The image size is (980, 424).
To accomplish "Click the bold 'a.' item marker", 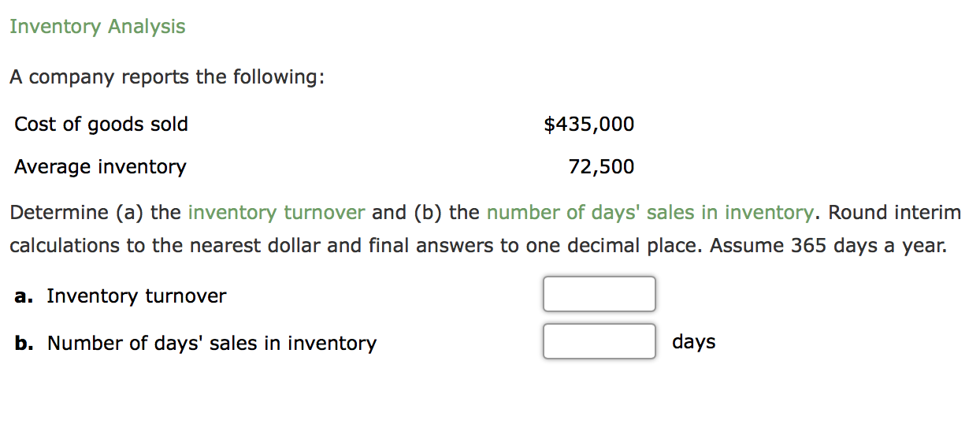I will (24, 296).
